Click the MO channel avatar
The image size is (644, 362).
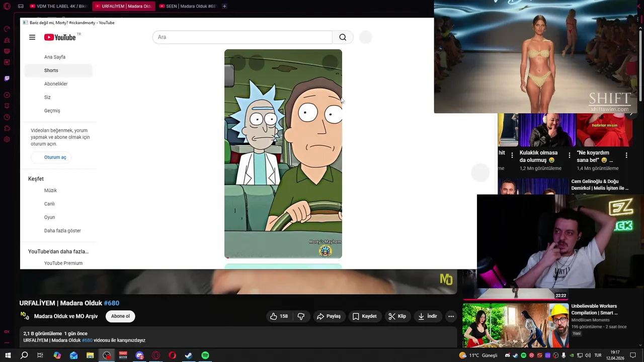pyautogui.click(x=25, y=316)
